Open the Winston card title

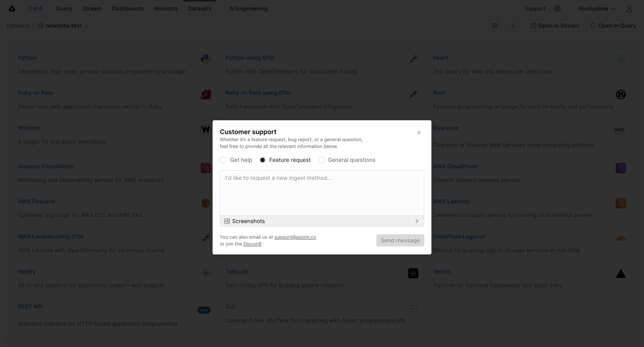tap(29, 128)
